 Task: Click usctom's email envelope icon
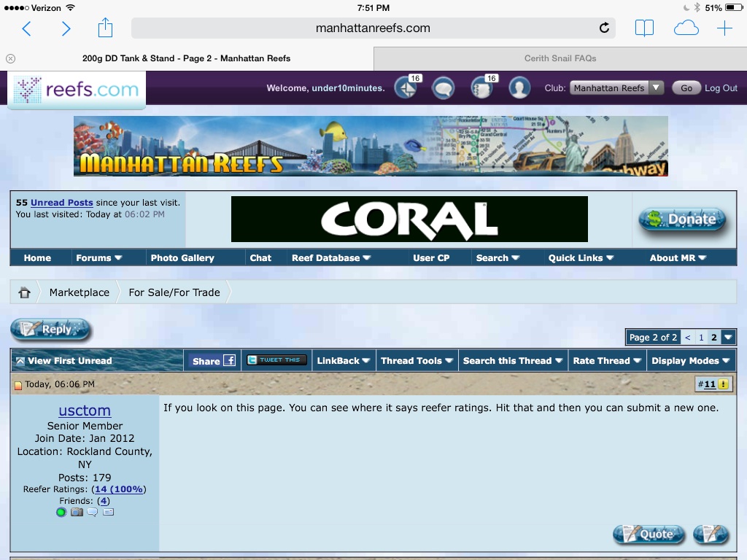[x=109, y=513]
